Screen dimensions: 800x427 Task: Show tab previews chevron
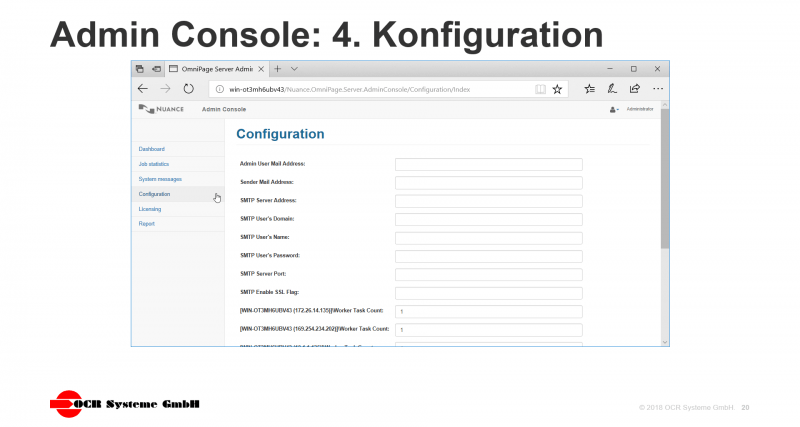(294, 69)
